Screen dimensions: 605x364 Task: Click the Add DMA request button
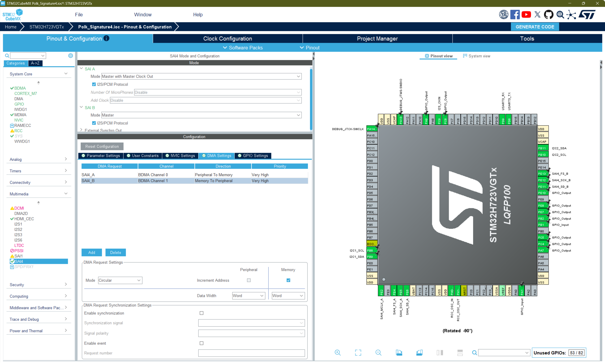[91, 252]
